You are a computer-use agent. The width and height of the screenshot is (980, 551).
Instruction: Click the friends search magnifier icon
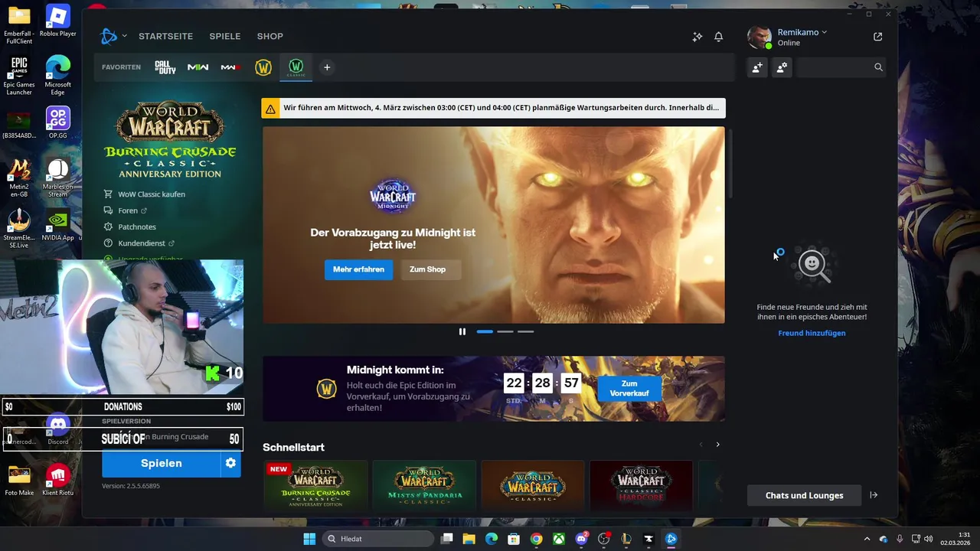878,67
